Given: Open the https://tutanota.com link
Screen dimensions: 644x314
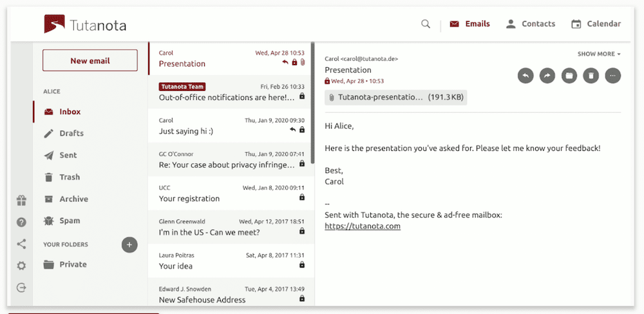Looking at the screenshot, I should pyautogui.click(x=362, y=226).
